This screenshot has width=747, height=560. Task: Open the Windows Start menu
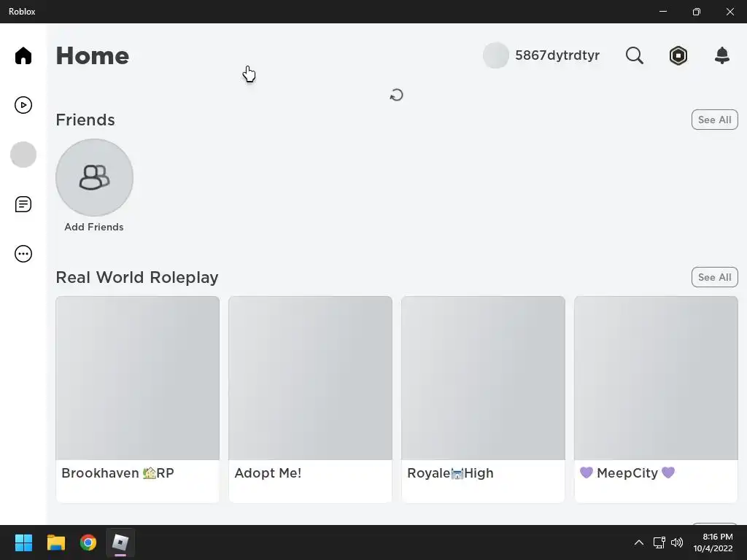point(23,542)
